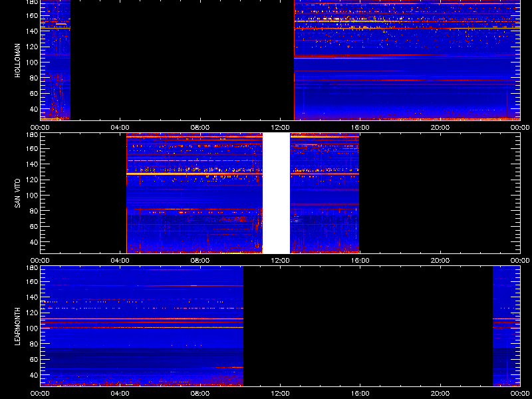Select the 180 frequency label on San Vito axis
Image resolution: width=532 pixels, height=399 pixels.
tap(32, 135)
